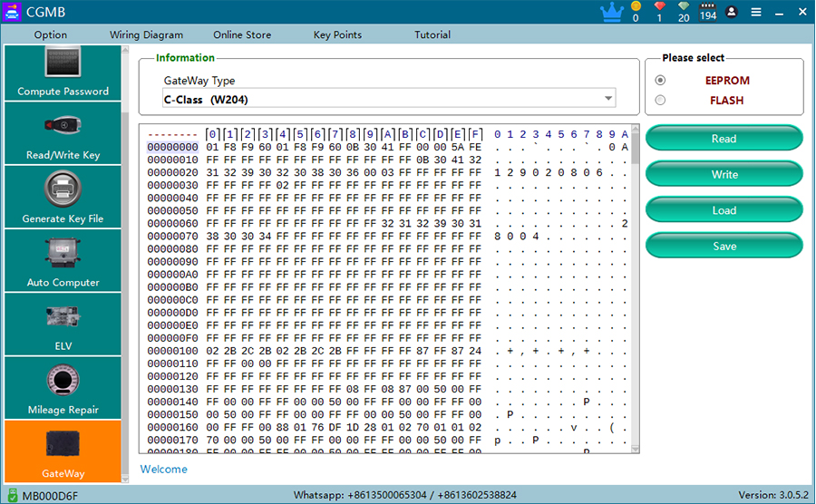Click the calendar days-remaining icon
The width and height of the screenshot is (816, 504).
pyautogui.click(x=708, y=12)
